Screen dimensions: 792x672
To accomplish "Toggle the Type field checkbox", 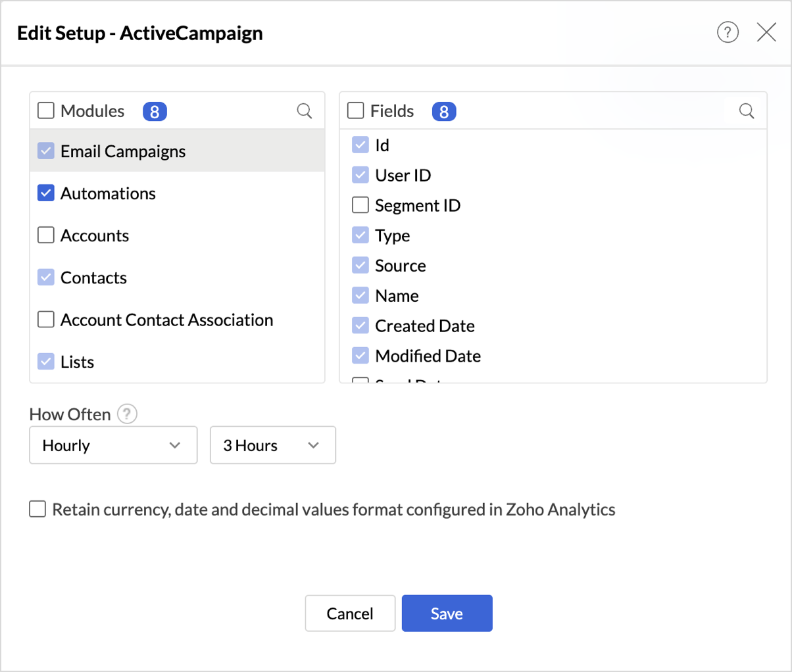I will point(360,235).
